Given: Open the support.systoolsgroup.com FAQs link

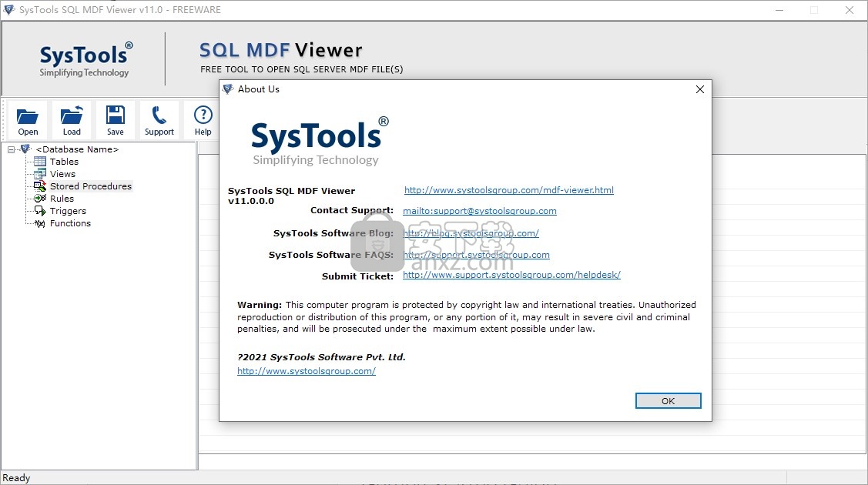Looking at the screenshot, I should tap(476, 255).
